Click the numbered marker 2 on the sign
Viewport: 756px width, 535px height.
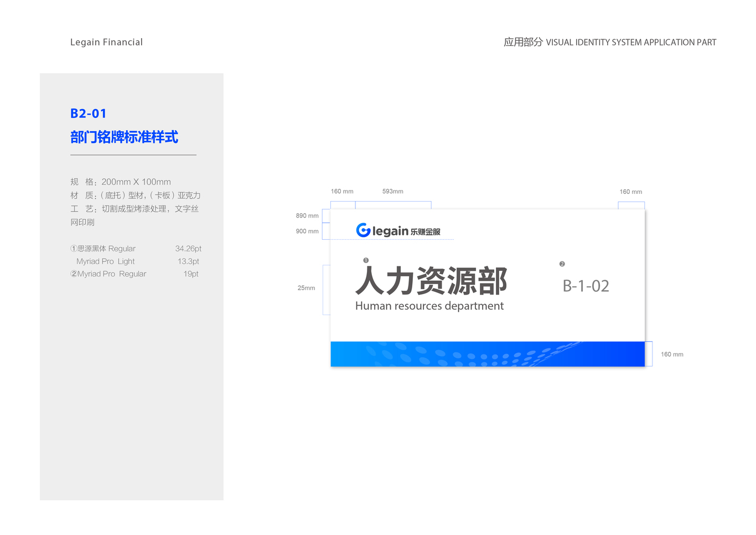click(x=562, y=264)
